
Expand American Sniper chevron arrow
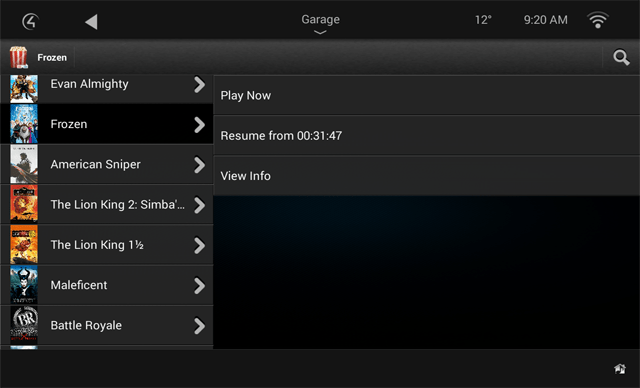pyautogui.click(x=199, y=165)
